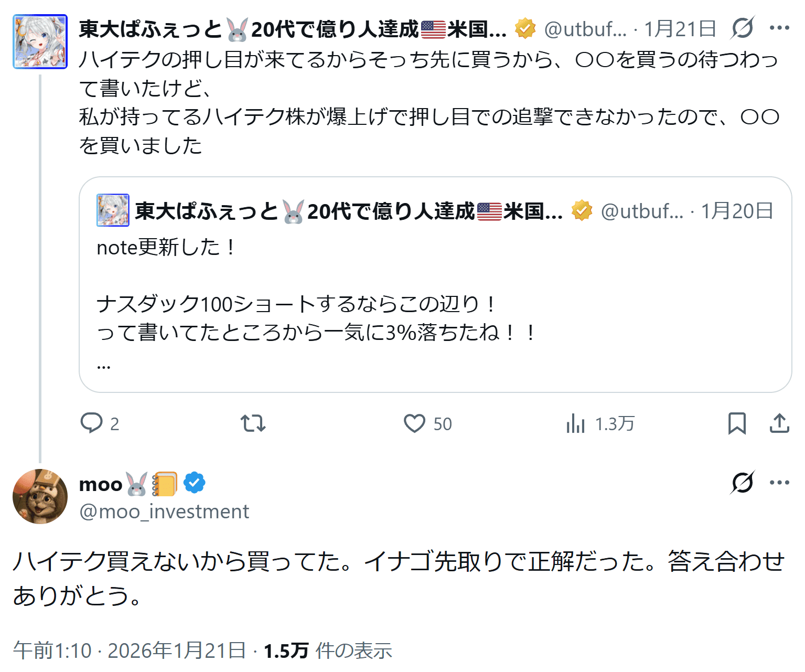The width and height of the screenshot is (805, 672).
Task: Bookmark the top post
Action: (737, 423)
